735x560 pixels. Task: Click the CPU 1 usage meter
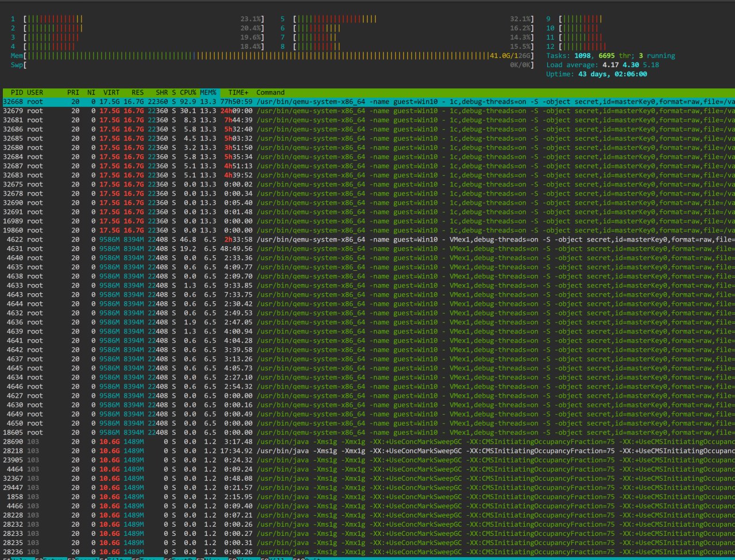tap(137, 19)
